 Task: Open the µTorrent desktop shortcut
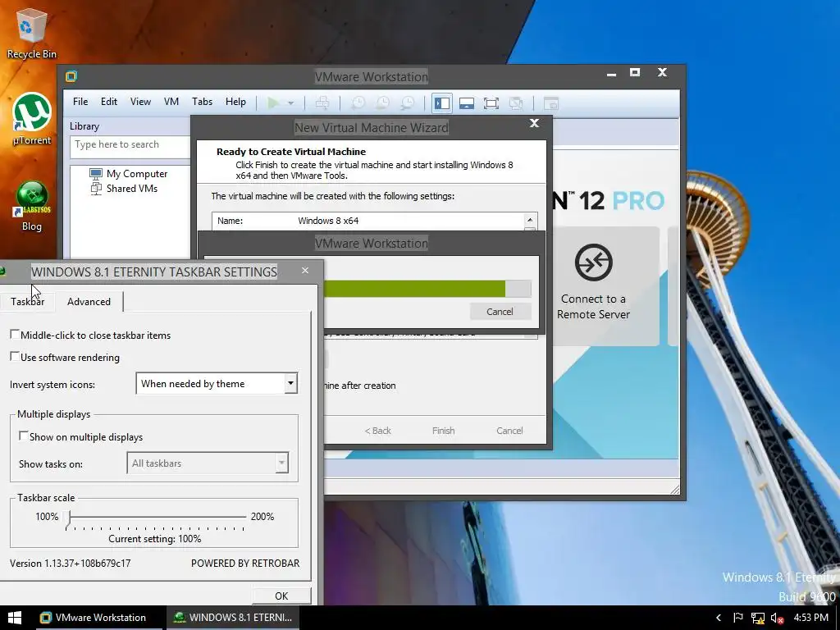32,119
